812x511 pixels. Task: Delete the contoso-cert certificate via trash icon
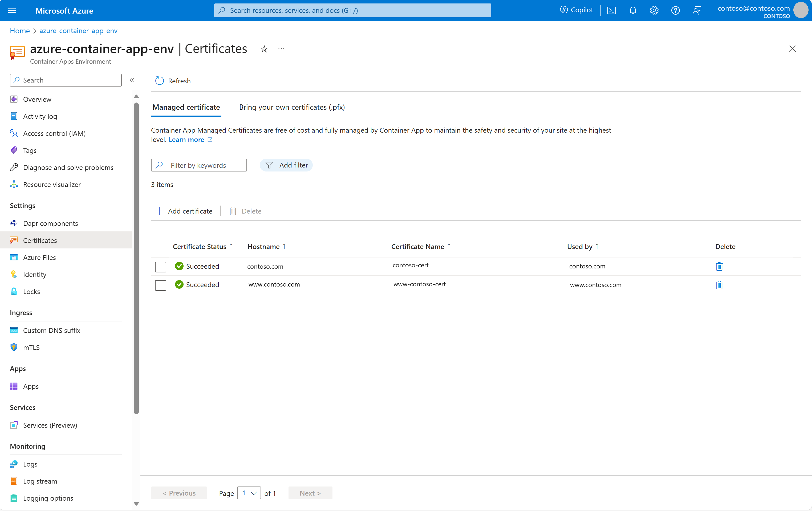pyautogui.click(x=719, y=266)
